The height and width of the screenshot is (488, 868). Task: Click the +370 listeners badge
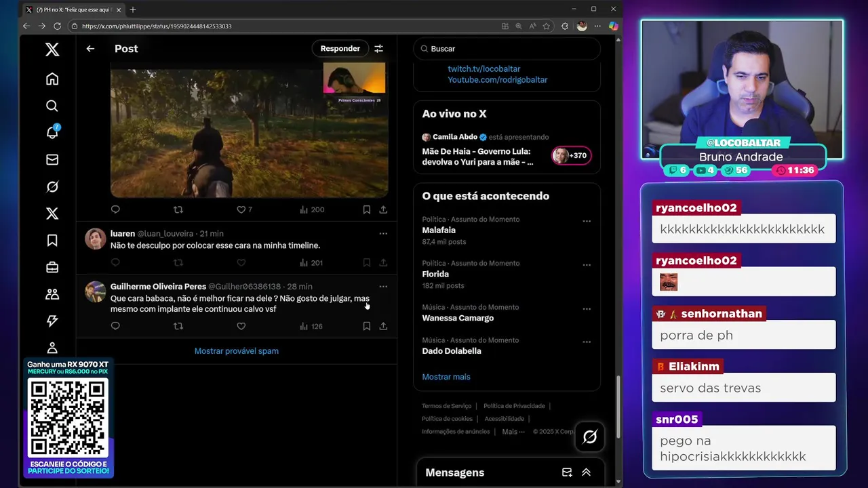(x=572, y=156)
